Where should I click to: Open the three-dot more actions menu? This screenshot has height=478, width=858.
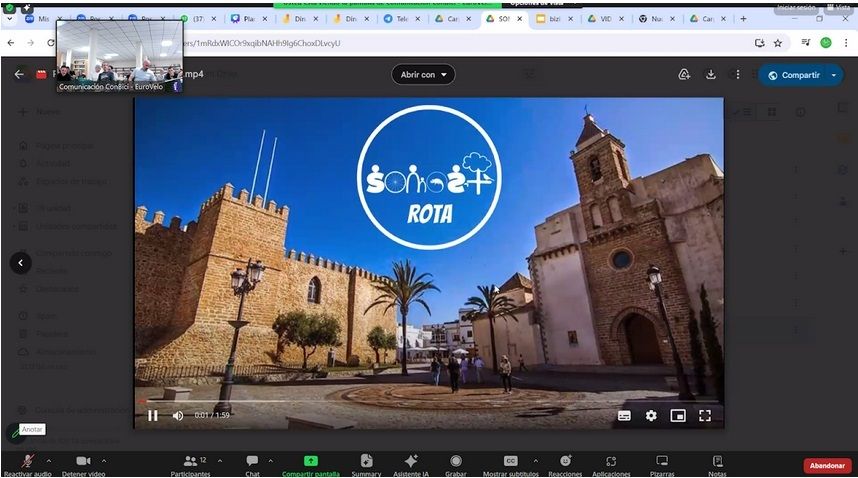pyautogui.click(x=738, y=75)
